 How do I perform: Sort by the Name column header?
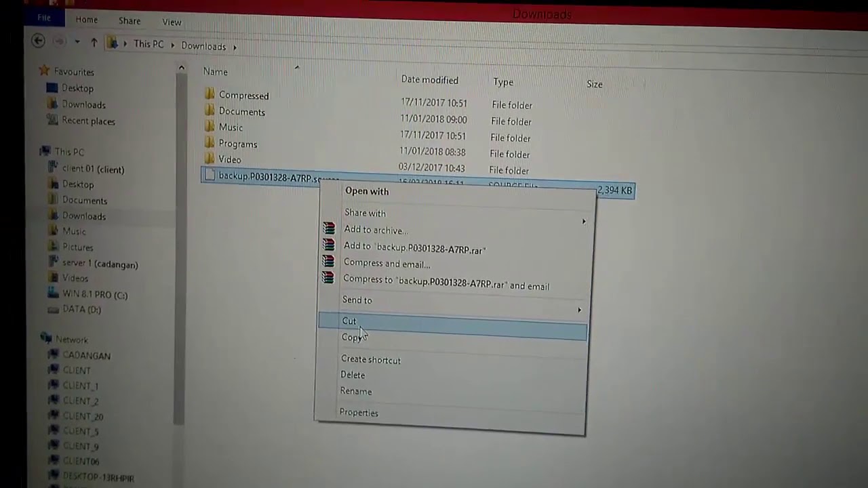pos(216,71)
